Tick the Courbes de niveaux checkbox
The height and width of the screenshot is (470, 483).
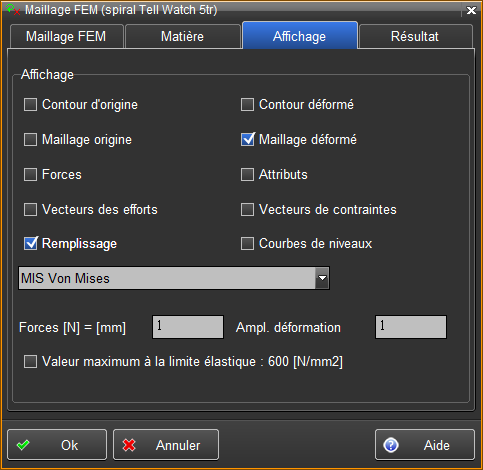click(247, 243)
